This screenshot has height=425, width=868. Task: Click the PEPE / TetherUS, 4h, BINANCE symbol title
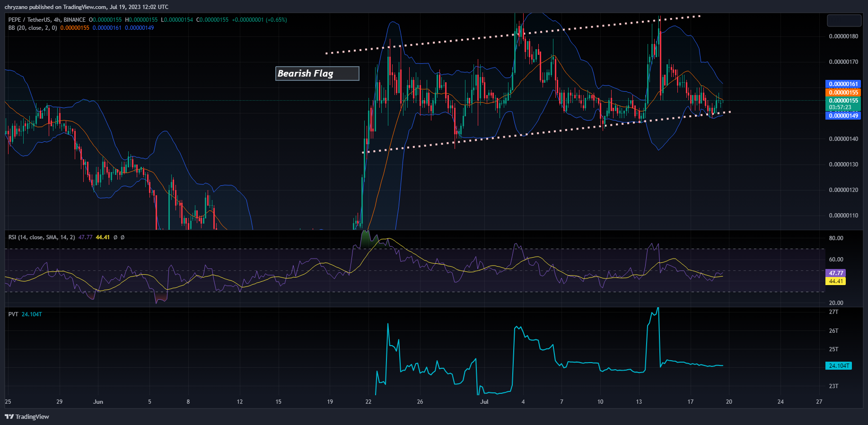[x=47, y=20]
